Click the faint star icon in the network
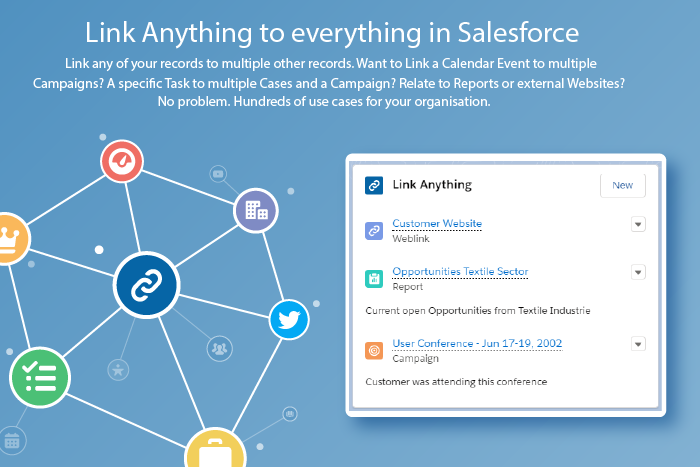This screenshot has height=467, width=700. pyautogui.click(x=119, y=370)
